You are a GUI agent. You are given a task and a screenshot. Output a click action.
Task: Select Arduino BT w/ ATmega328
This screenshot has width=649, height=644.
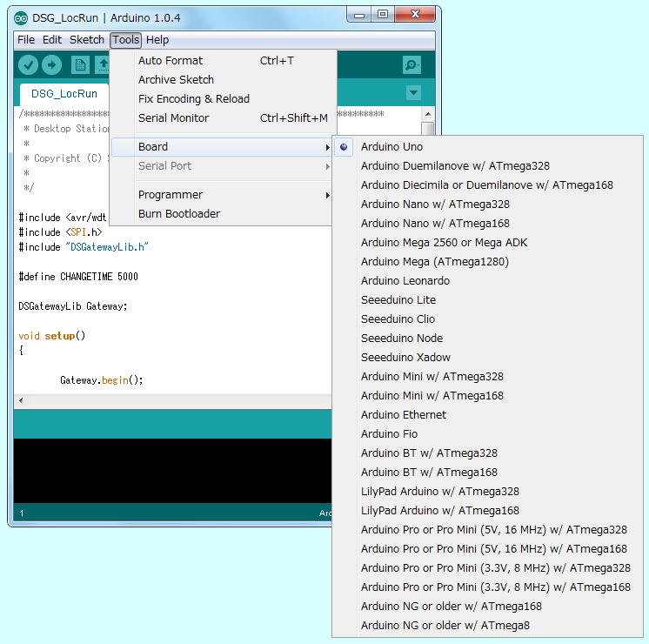(487, 453)
